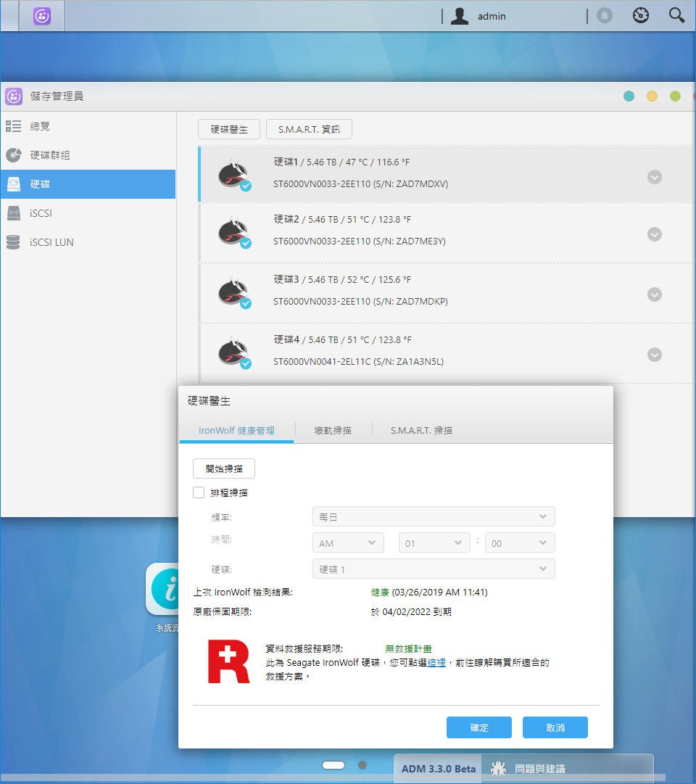Follow the 這裡 rescue plan link
This screenshot has height=784, width=696.
pyautogui.click(x=436, y=662)
